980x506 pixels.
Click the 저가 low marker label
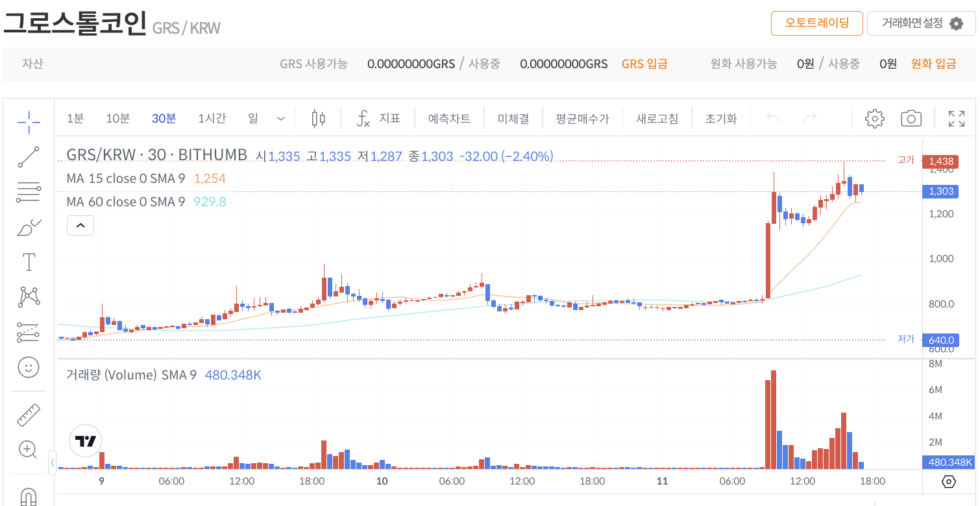[x=906, y=339]
